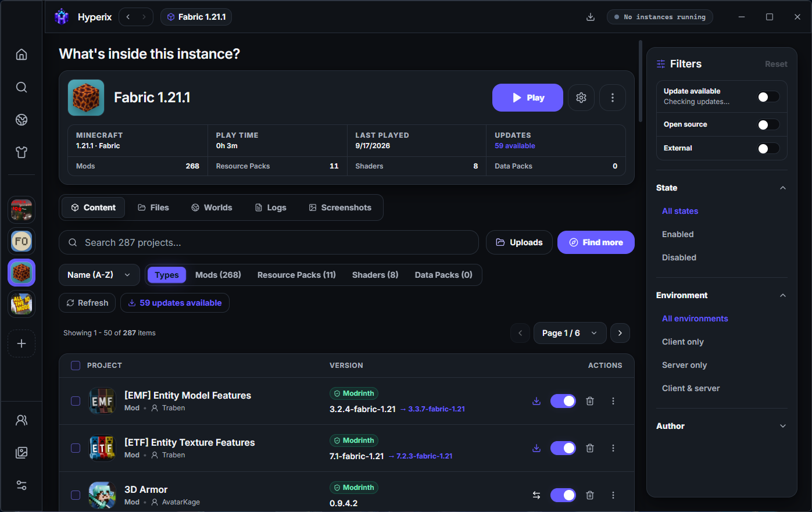This screenshot has width=812, height=512.
Task: Switch to the Files tab
Action: point(153,207)
